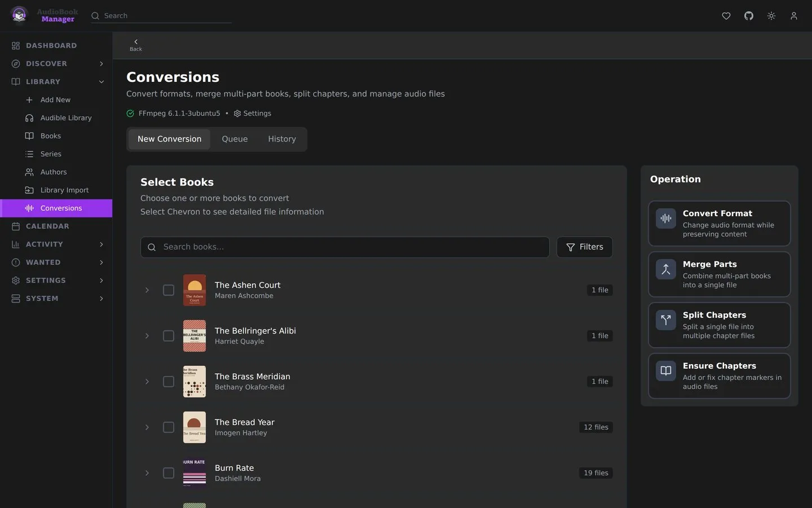This screenshot has height=508, width=812.
Task: Click the Search books field
Action: point(345,247)
